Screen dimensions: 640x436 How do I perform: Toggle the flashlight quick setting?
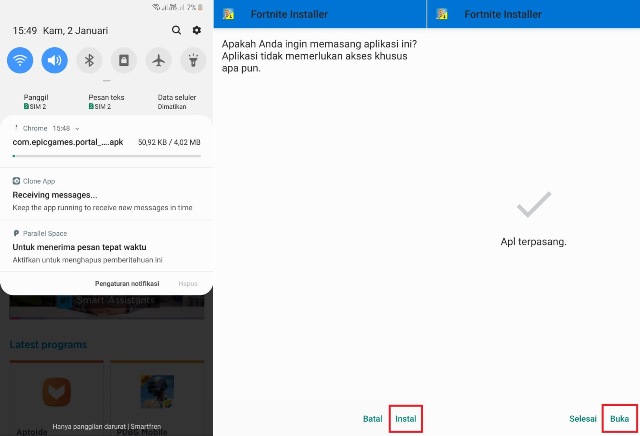click(x=193, y=60)
